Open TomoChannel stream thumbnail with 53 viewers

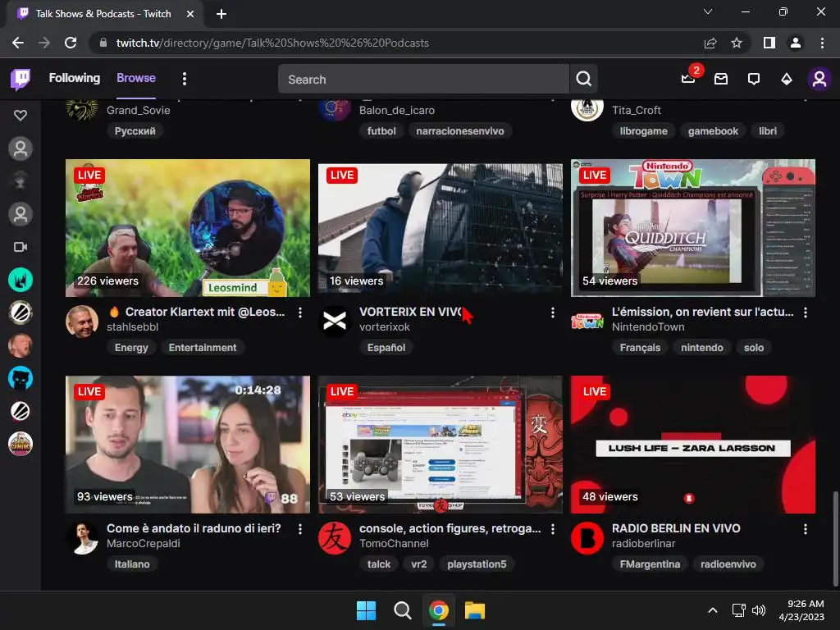click(441, 444)
